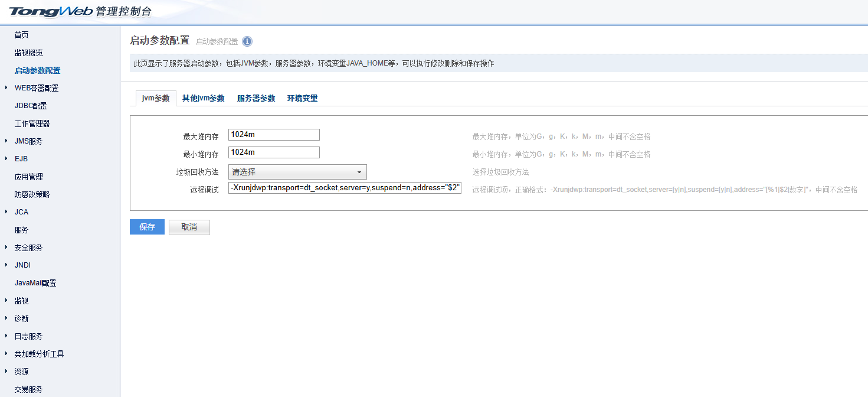This screenshot has height=397, width=868.
Task: Click the info icon beside 启动参数配置 title
Action: click(247, 41)
